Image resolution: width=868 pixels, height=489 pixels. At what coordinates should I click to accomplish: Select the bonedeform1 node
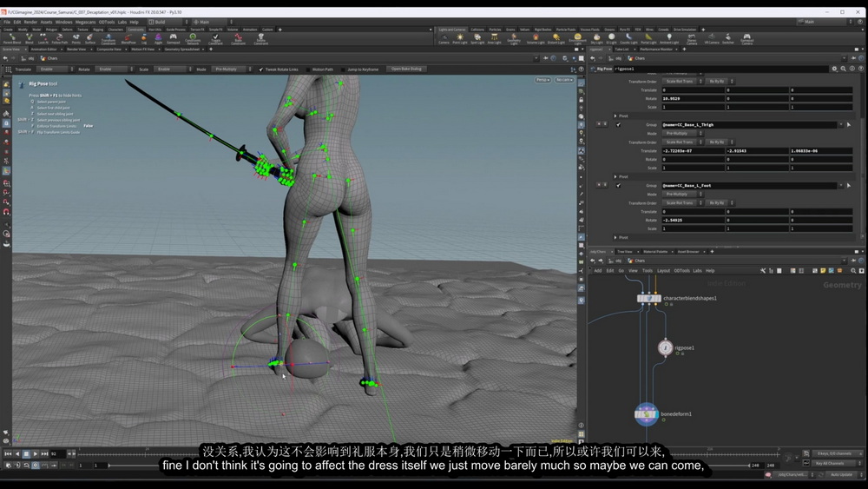click(646, 414)
